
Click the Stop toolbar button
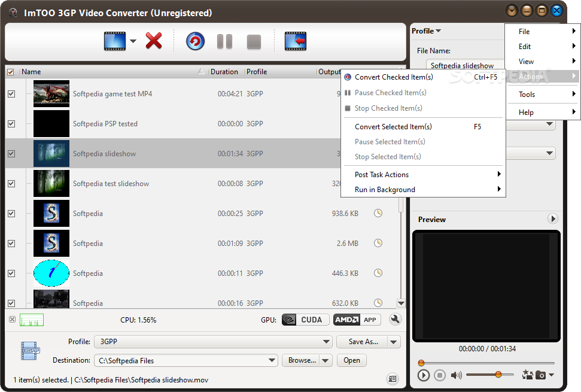click(254, 41)
